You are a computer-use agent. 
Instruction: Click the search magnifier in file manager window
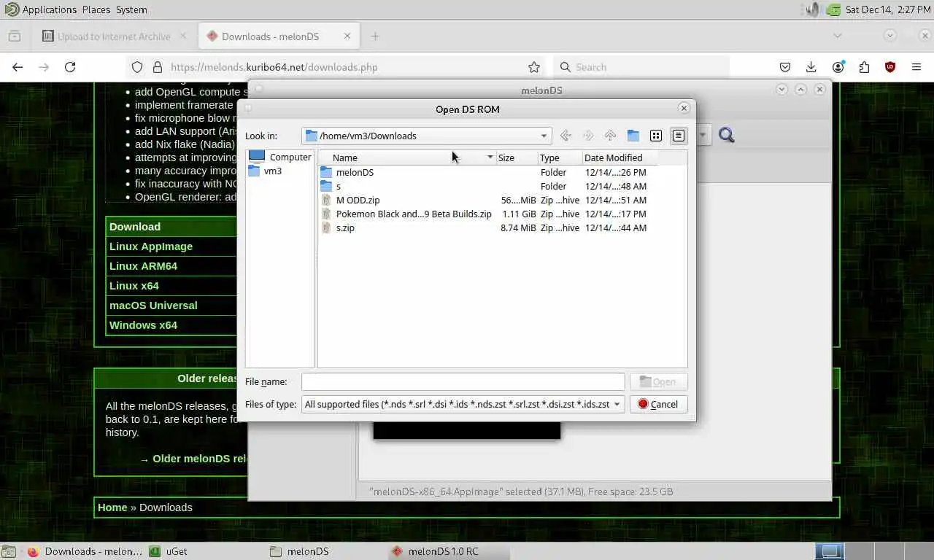click(726, 135)
